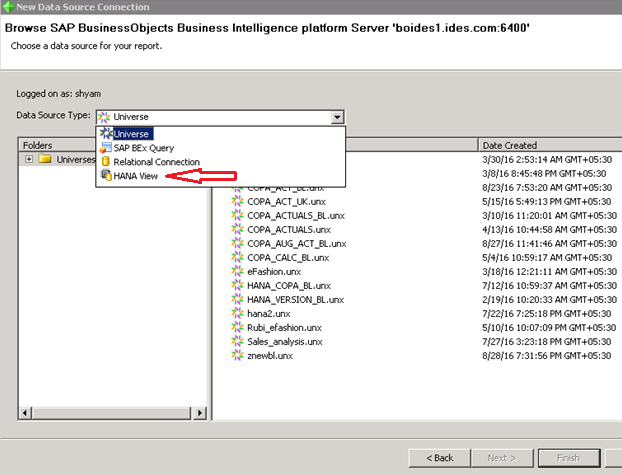Expand the Universes folder tree node
Image resolution: width=622 pixels, height=475 pixels.
(x=29, y=159)
